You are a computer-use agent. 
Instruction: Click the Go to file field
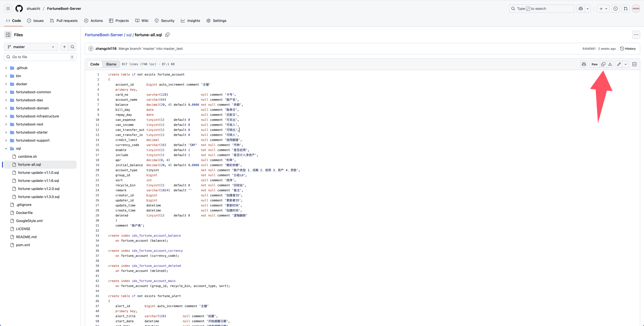tap(40, 57)
